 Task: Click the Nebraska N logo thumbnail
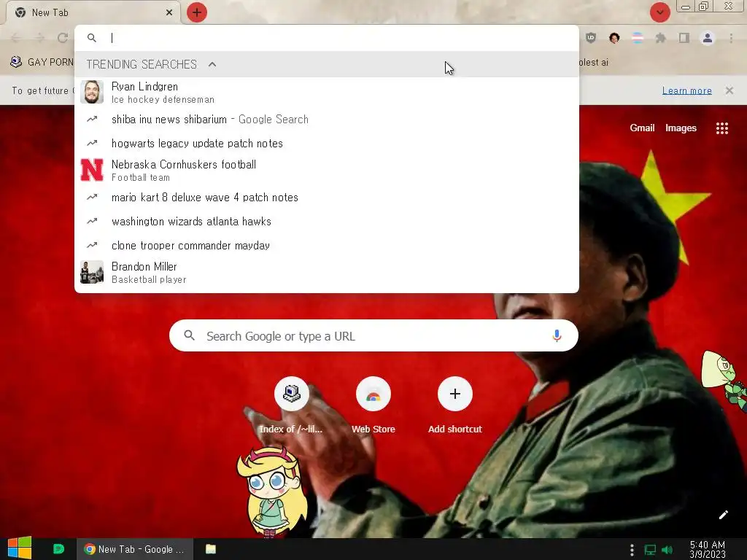[x=92, y=170]
